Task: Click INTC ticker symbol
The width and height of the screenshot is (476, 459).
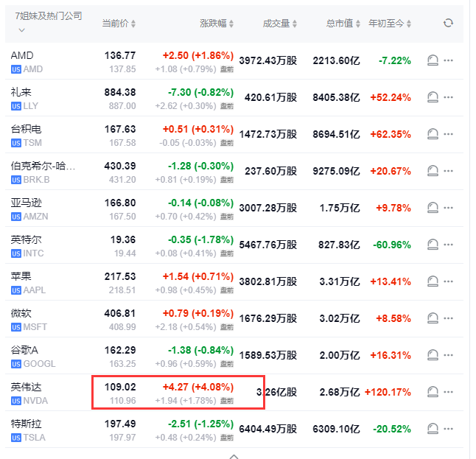Action: pos(34,253)
